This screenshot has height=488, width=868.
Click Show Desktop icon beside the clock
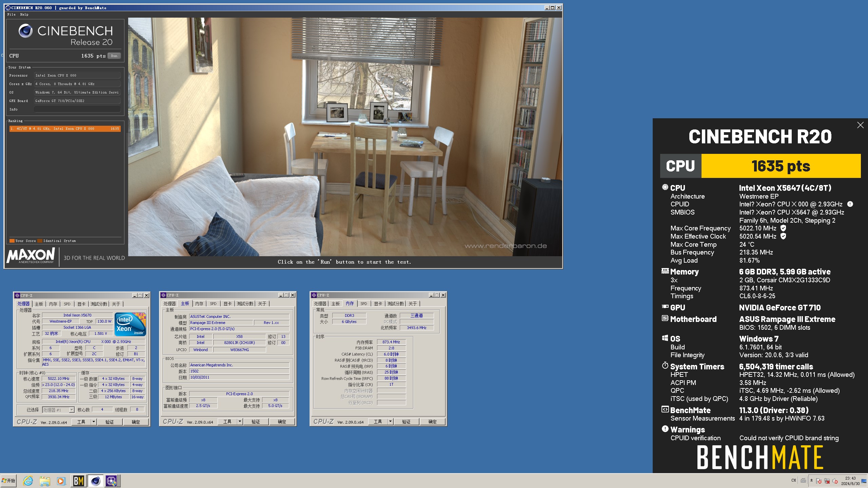(864, 481)
